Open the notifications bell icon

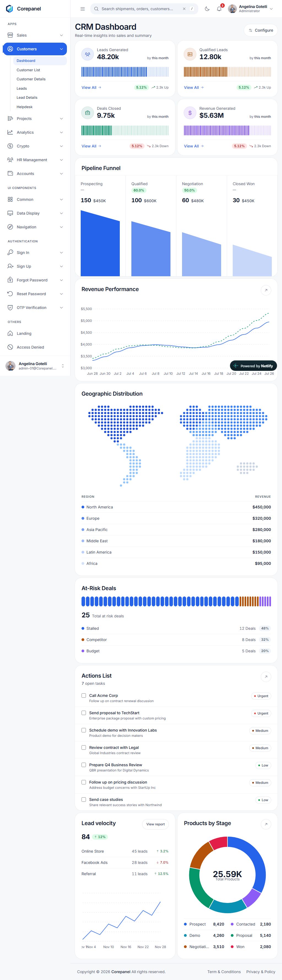[219, 9]
